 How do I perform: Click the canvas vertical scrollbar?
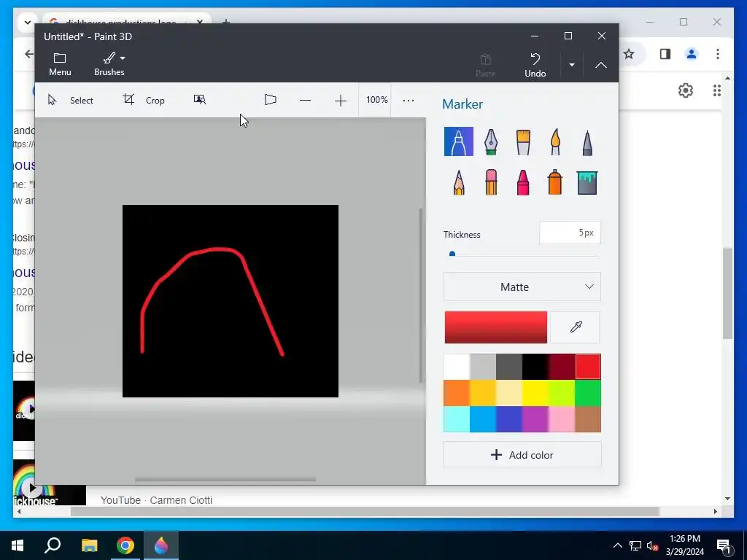[x=421, y=295]
